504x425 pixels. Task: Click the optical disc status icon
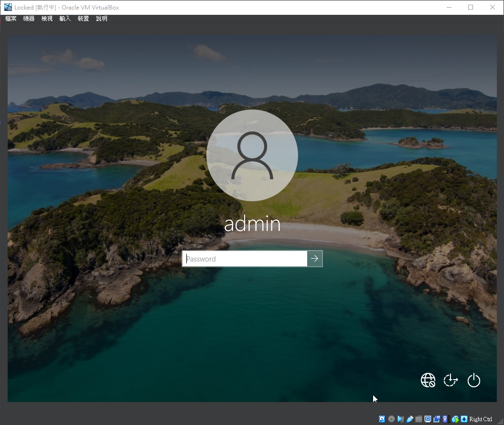point(391,419)
